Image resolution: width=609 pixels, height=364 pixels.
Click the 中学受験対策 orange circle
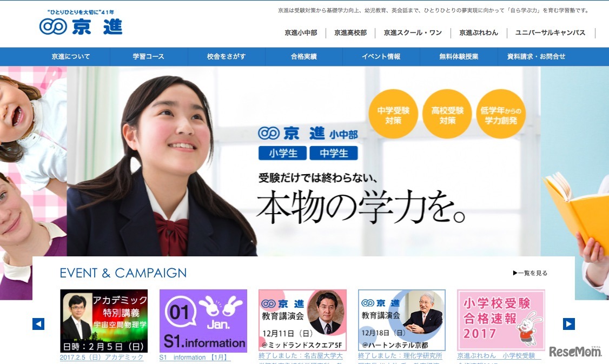[x=393, y=114]
